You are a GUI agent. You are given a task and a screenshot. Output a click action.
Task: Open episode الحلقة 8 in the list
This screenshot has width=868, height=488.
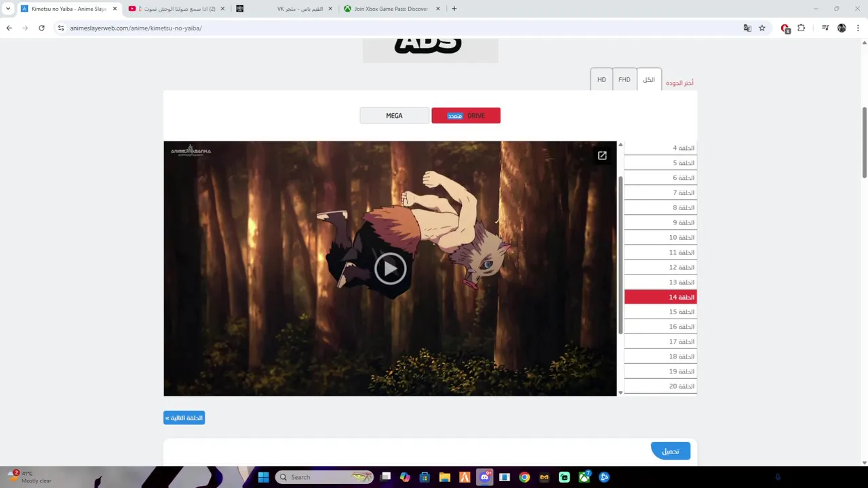[660, 207]
